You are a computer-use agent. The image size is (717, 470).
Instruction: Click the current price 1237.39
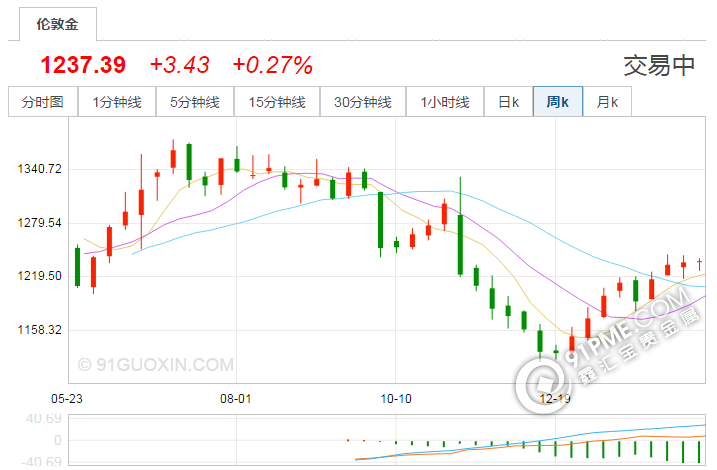click(x=83, y=65)
